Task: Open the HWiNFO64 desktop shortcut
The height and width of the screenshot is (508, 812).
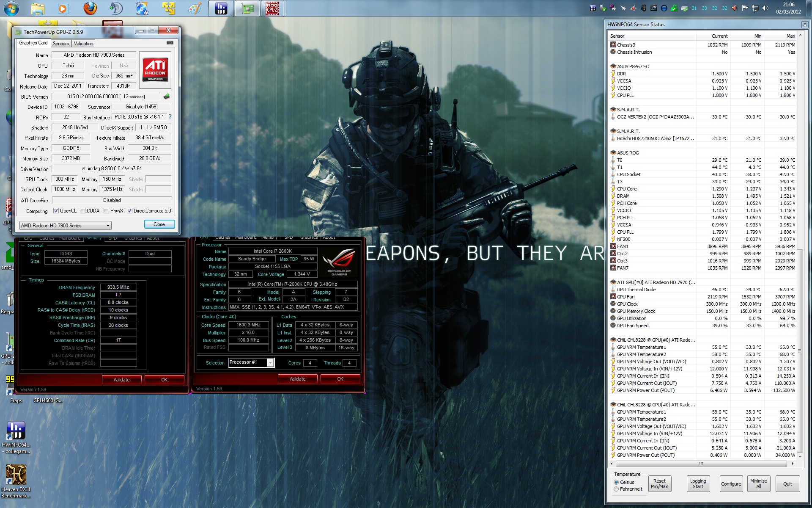Action: pos(16,437)
